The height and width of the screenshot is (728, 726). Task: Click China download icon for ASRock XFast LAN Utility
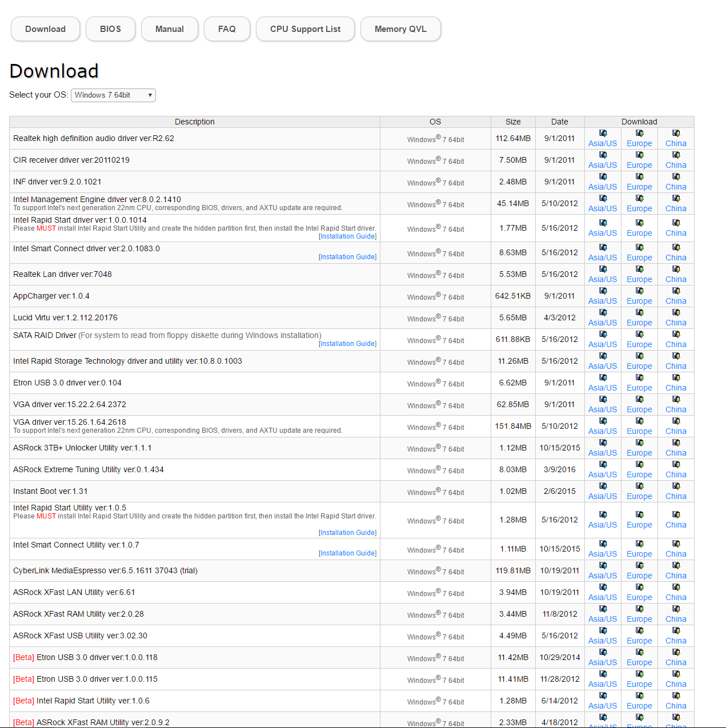[676, 587]
